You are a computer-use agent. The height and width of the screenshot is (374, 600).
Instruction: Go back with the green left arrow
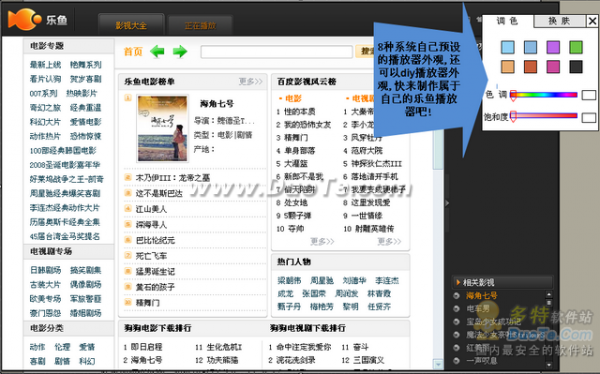click(157, 51)
